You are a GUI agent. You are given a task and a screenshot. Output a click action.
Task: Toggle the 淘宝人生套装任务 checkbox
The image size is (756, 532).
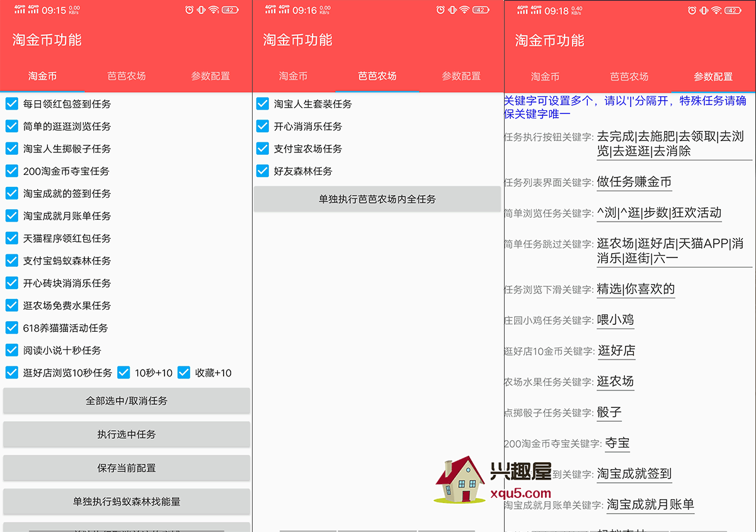(x=263, y=104)
